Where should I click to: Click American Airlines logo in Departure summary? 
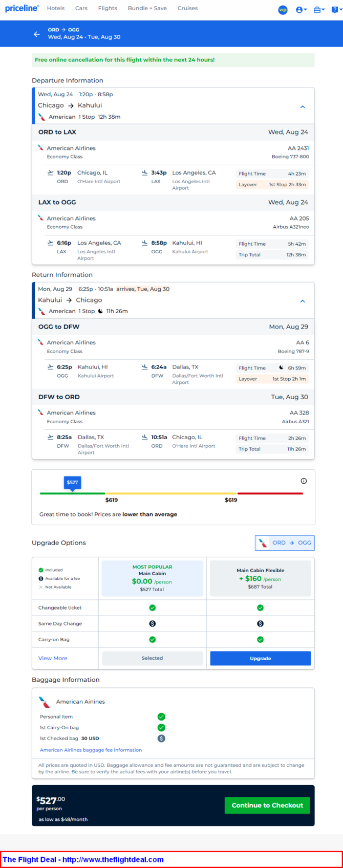[x=42, y=117]
